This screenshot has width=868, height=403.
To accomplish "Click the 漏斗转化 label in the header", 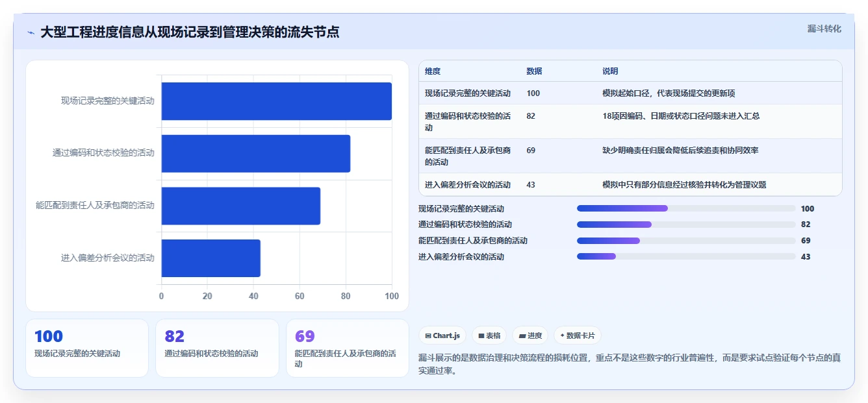I will pyautogui.click(x=824, y=29).
